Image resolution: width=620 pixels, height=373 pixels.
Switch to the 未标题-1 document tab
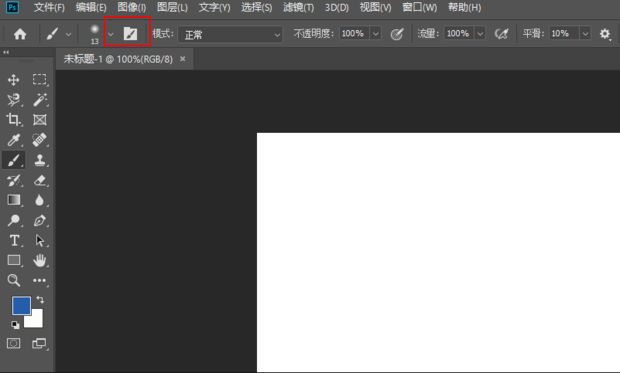[118, 59]
